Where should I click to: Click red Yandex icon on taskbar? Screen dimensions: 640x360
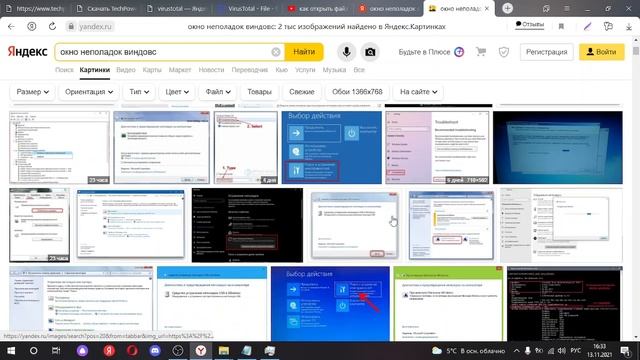[109, 351]
